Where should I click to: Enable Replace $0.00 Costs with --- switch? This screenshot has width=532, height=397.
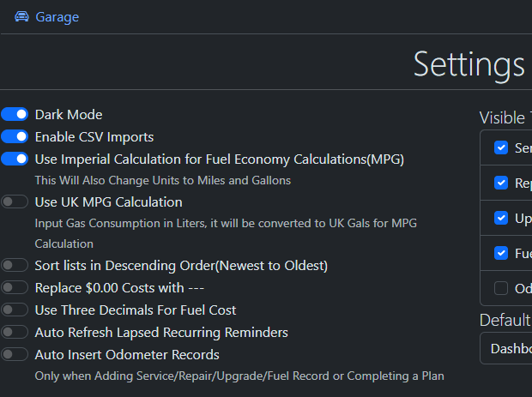pos(15,288)
